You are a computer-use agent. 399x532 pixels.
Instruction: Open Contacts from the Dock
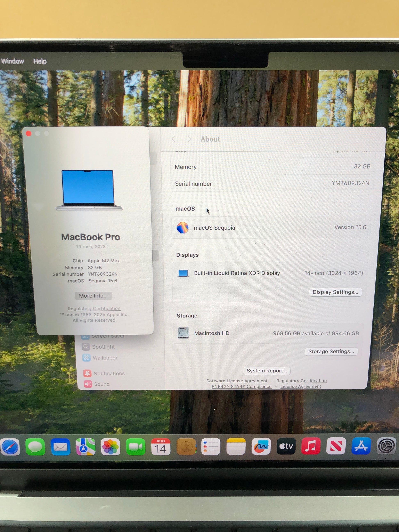click(x=186, y=447)
